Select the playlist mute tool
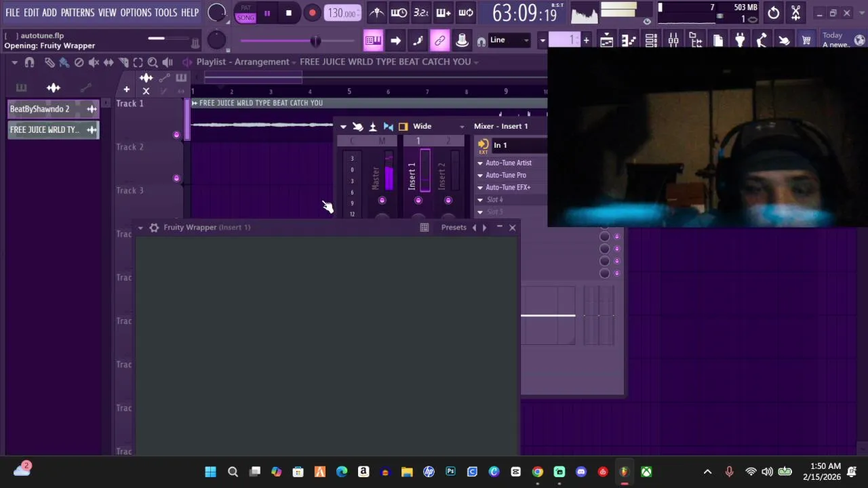This screenshot has width=868, height=488. pyautogui.click(x=94, y=62)
